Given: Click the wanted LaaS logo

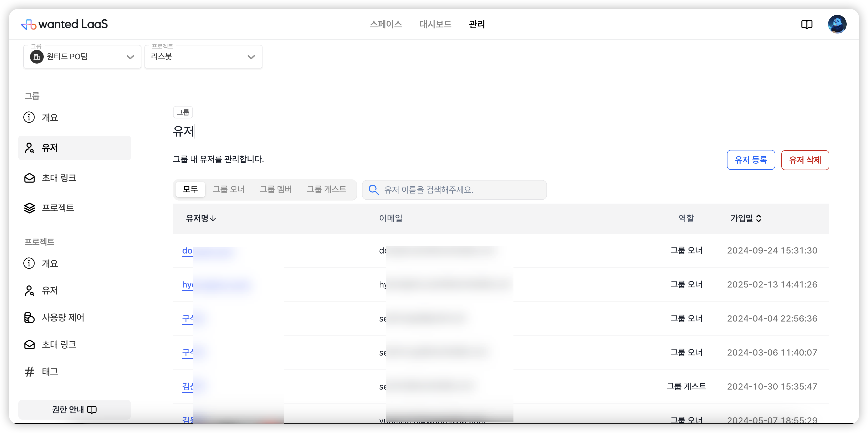Looking at the screenshot, I should 64,24.
